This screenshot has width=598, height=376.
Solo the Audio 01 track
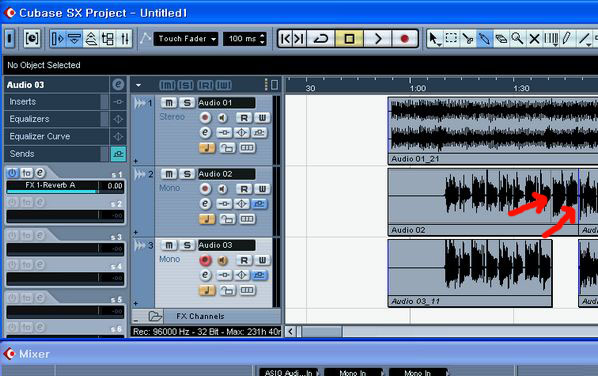click(x=187, y=103)
